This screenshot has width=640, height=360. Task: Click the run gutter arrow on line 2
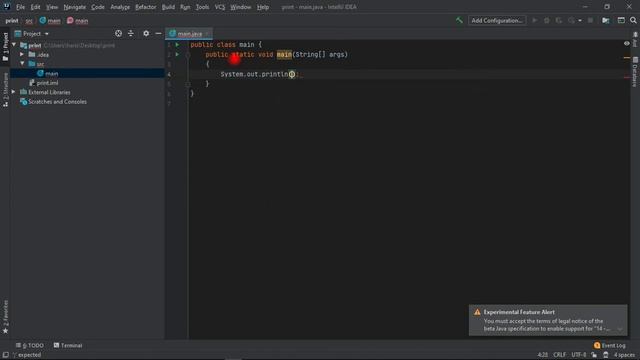point(177,54)
